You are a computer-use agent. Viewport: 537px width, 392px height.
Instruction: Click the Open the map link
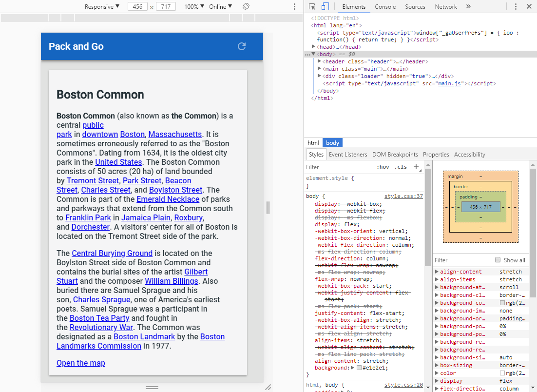81,363
